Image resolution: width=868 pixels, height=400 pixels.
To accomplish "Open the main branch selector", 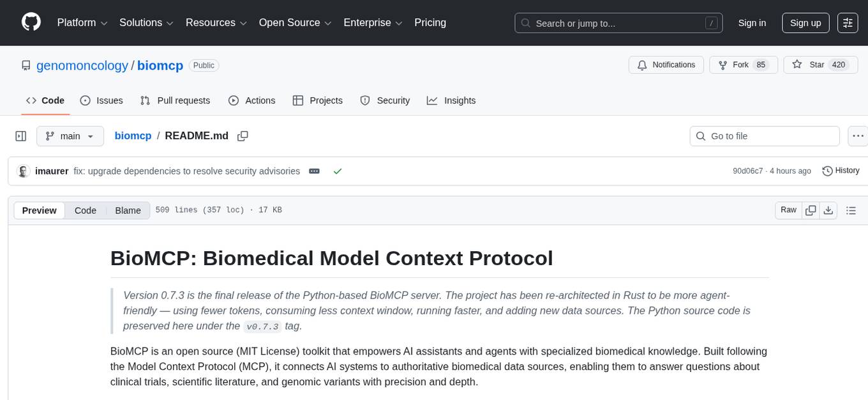I will tap(70, 135).
